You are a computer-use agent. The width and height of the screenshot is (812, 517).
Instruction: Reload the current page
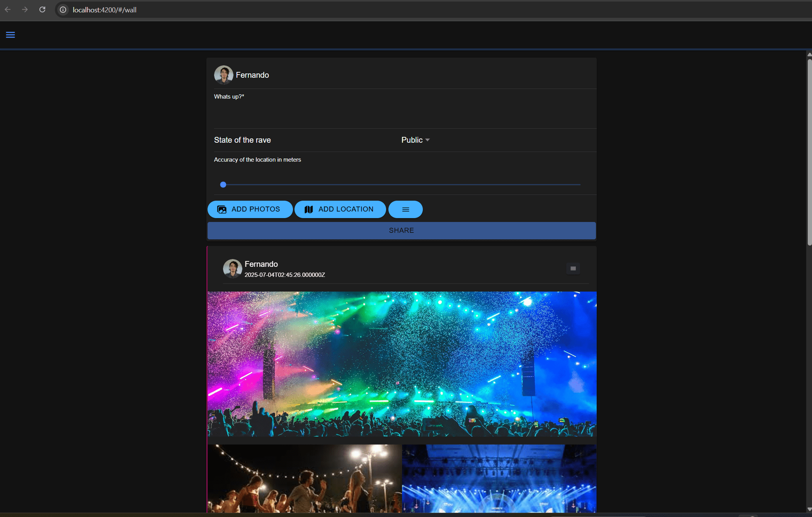43,9
